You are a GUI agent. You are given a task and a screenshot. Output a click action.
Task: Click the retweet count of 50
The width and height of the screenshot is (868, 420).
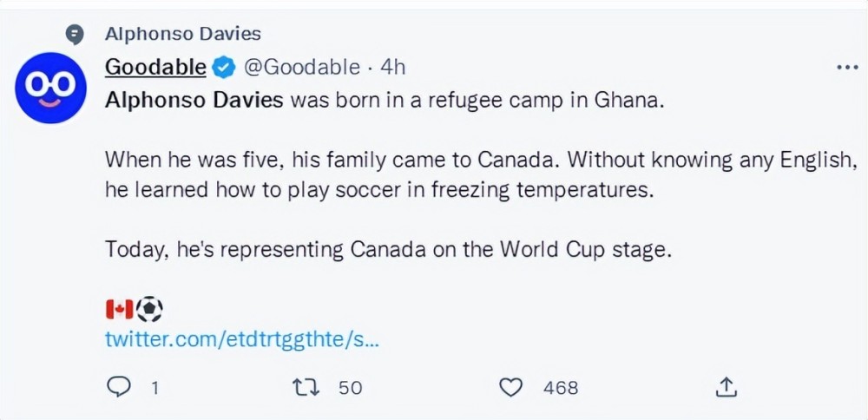(350, 388)
